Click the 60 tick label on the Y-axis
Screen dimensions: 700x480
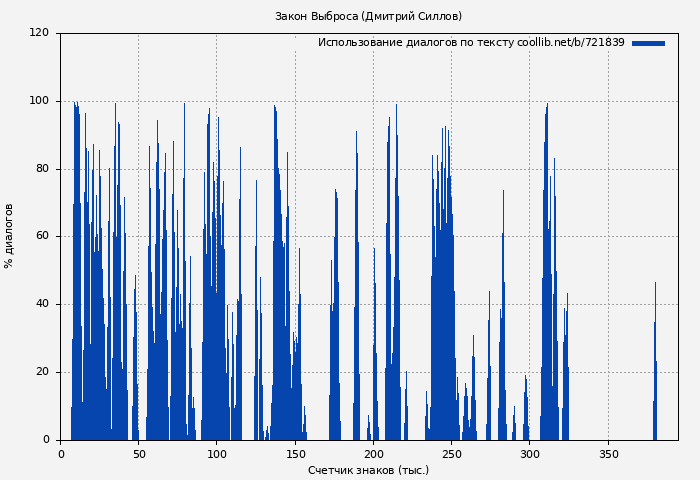pyautogui.click(x=42, y=237)
